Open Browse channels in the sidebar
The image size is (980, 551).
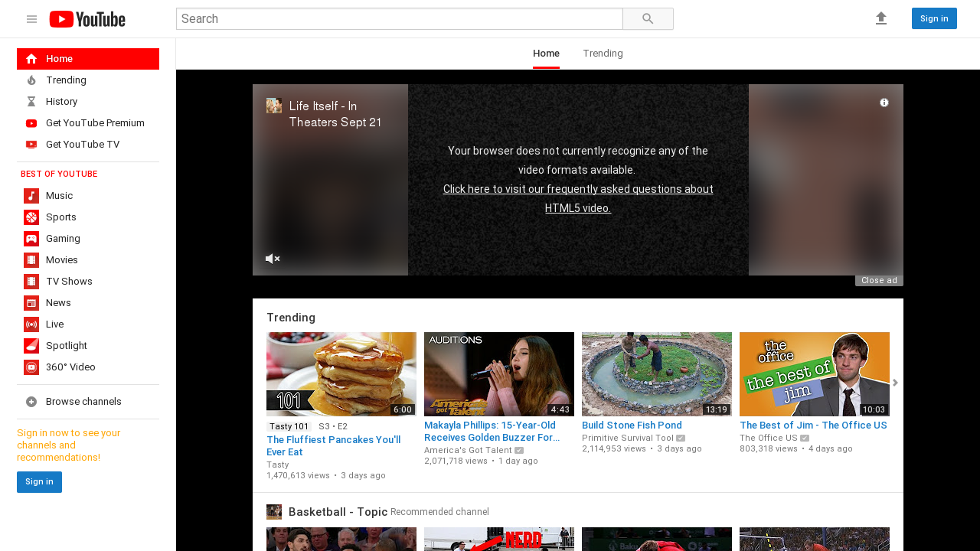(88, 402)
